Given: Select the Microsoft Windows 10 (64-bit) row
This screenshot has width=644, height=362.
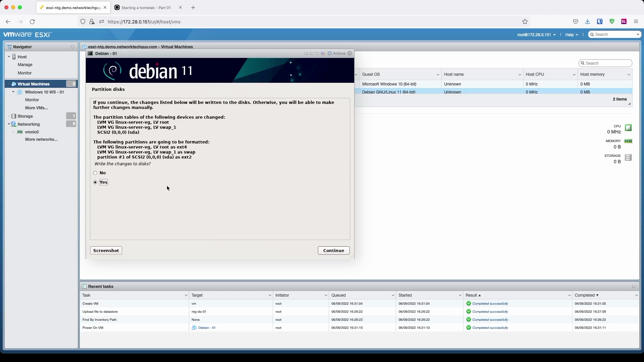Looking at the screenshot, I should pyautogui.click(x=494, y=84).
